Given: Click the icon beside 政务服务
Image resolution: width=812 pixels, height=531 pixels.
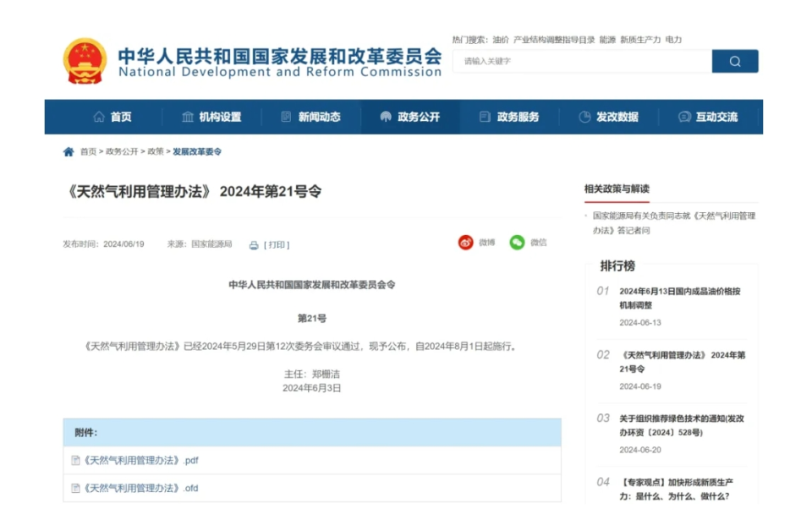Looking at the screenshot, I should pos(485,117).
